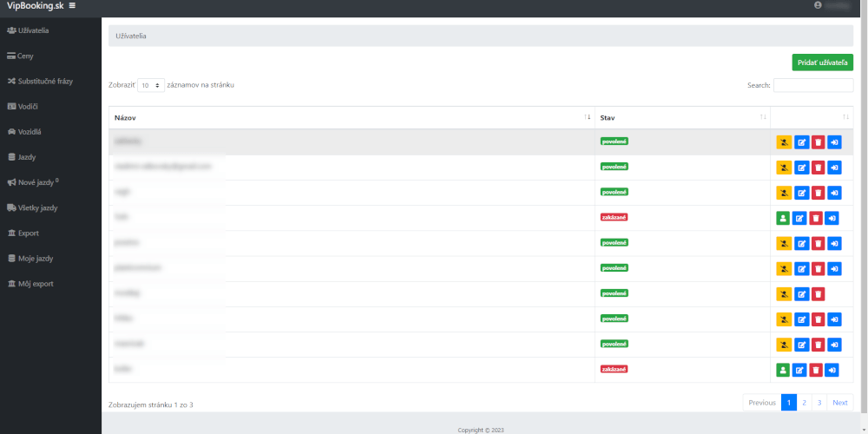Click the blue login-as icon in the first row
Viewport: 868px width, 434px height.
pos(834,142)
